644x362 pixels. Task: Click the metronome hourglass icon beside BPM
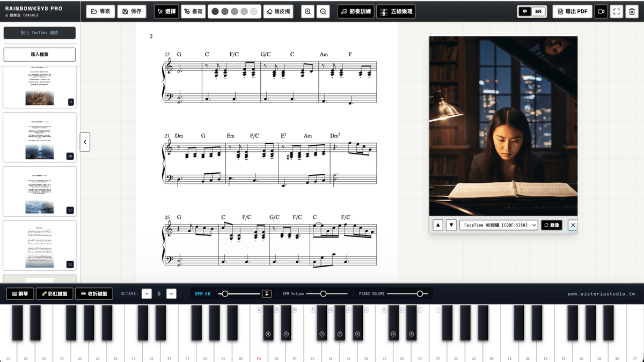coord(267,293)
